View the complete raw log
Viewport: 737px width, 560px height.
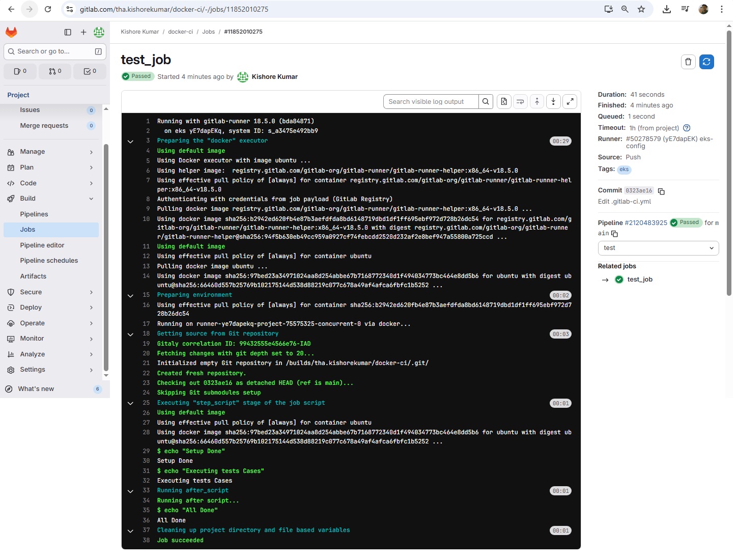point(503,102)
